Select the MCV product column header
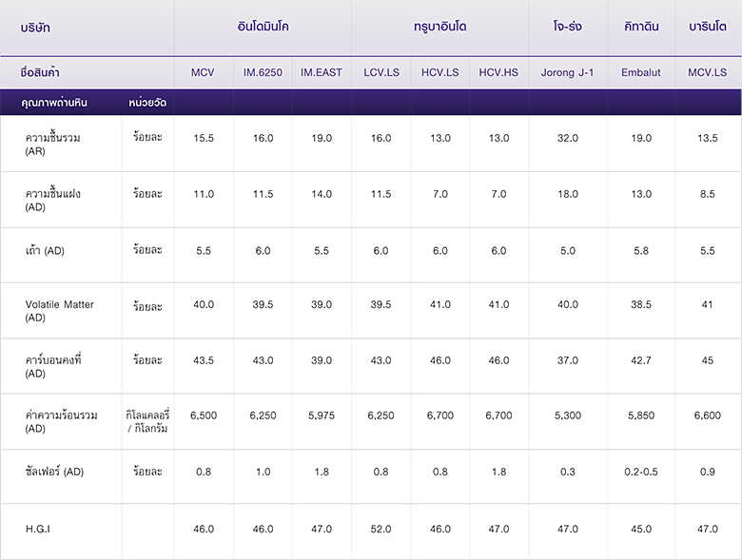742x560 pixels. pyautogui.click(x=203, y=72)
